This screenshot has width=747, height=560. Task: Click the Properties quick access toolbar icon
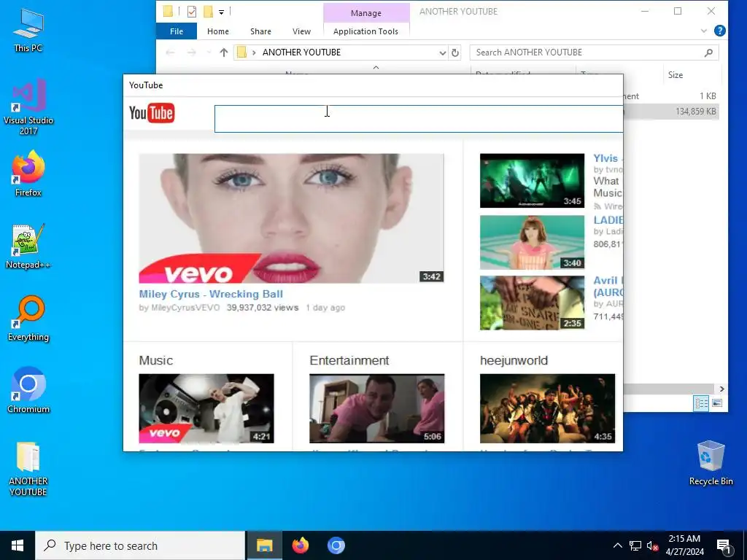coord(192,12)
